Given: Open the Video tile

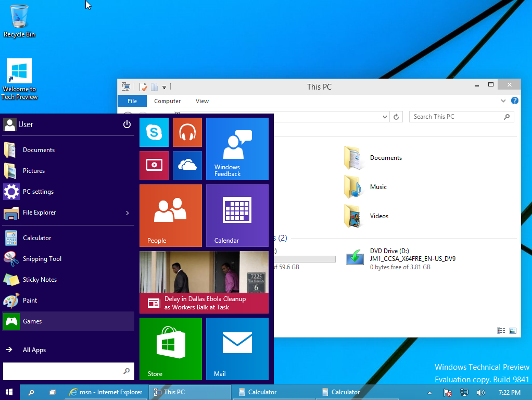Looking at the screenshot, I should tap(154, 166).
